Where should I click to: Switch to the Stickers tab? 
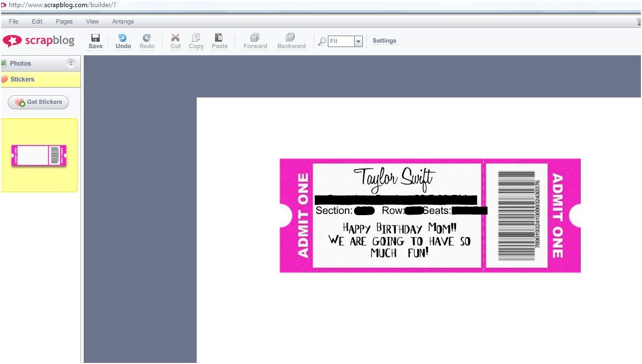click(x=41, y=79)
